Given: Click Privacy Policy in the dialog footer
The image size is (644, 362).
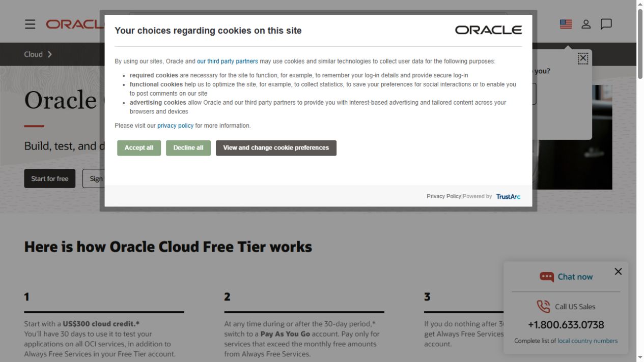Looking at the screenshot, I should [x=443, y=196].
